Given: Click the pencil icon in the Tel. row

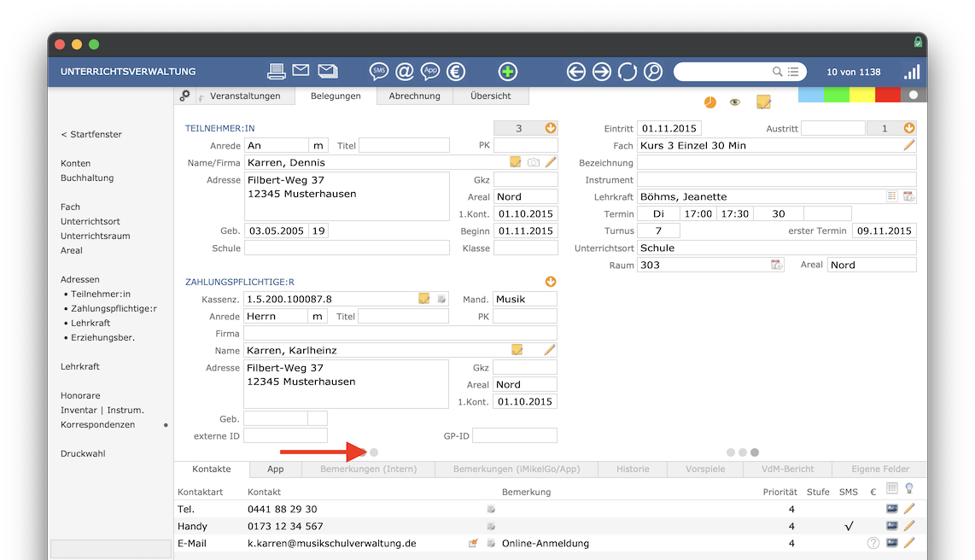Looking at the screenshot, I should (909, 509).
